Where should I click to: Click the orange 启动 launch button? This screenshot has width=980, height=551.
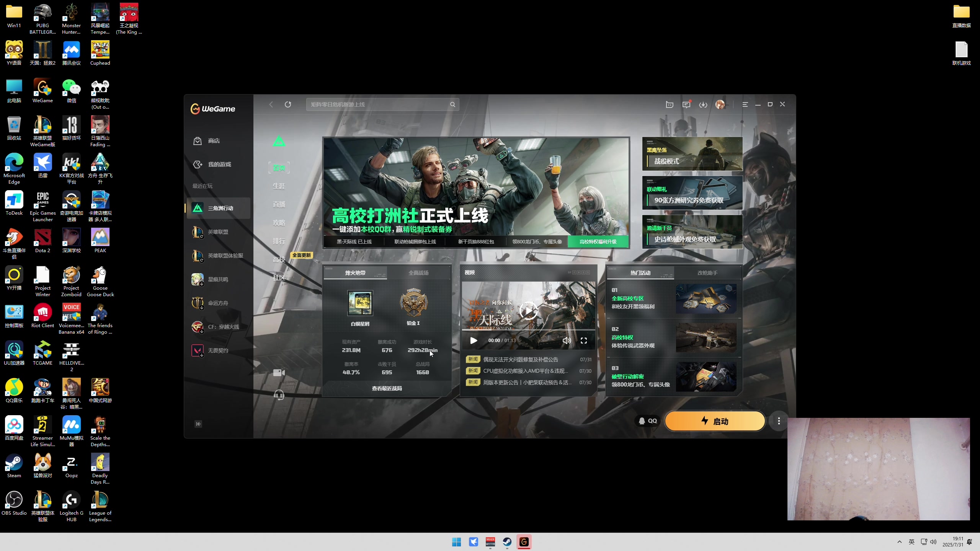tap(715, 421)
